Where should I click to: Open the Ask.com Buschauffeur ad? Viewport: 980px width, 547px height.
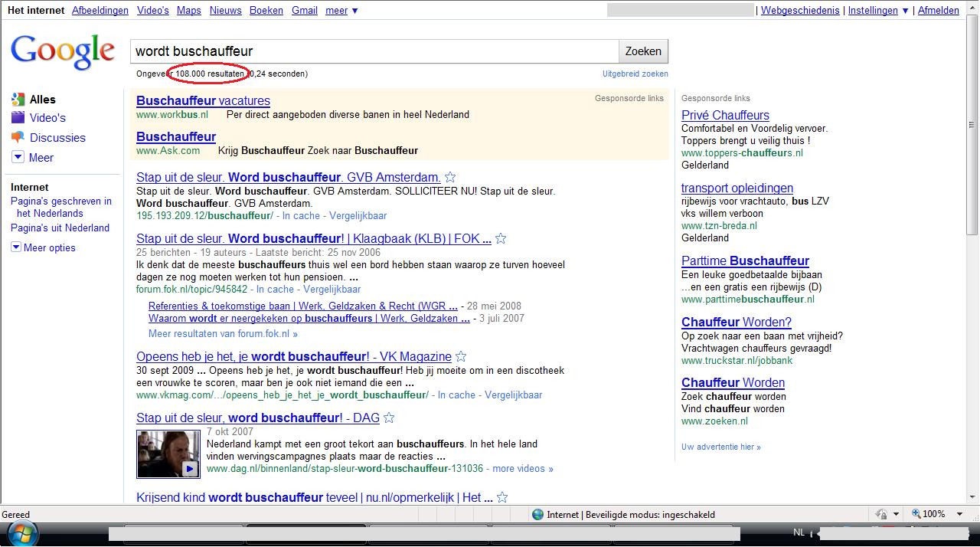(176, 136)
